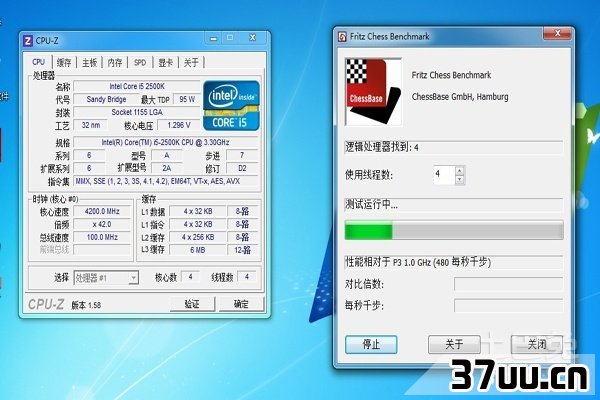Click the code name value Sandy Bridge

[x=106, y=100]
